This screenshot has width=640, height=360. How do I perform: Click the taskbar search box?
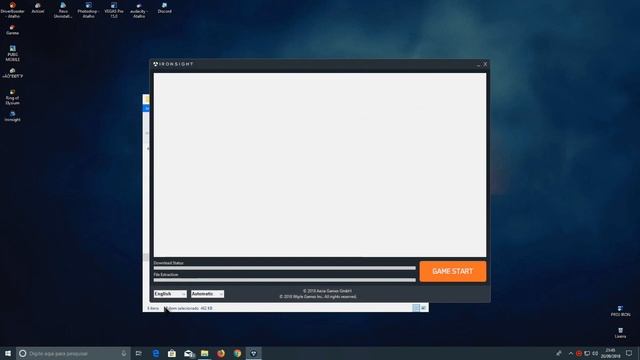[x=73, y=353]
